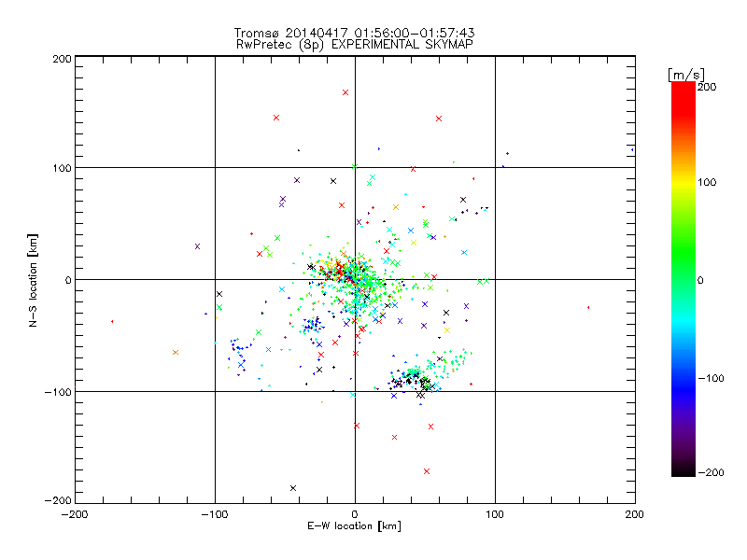Select the "0" tick label on N-S axis
This screenshot has width=747, height=560.
coord(68,280)
